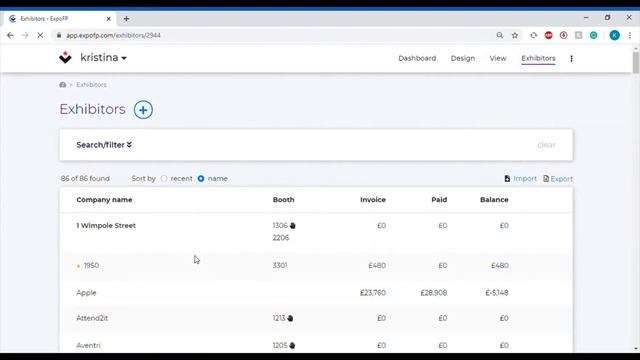The height and width of the screenshot is (360, 640).
Task: Bookmark this page with the star icon
Action: (515, 36)
